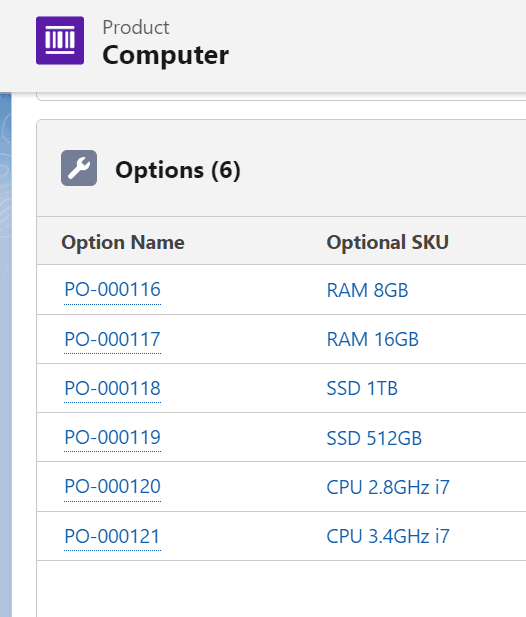Click the Product label in header
The height and width of the screenshot is (617, 526).
click(x=136, y=28)
